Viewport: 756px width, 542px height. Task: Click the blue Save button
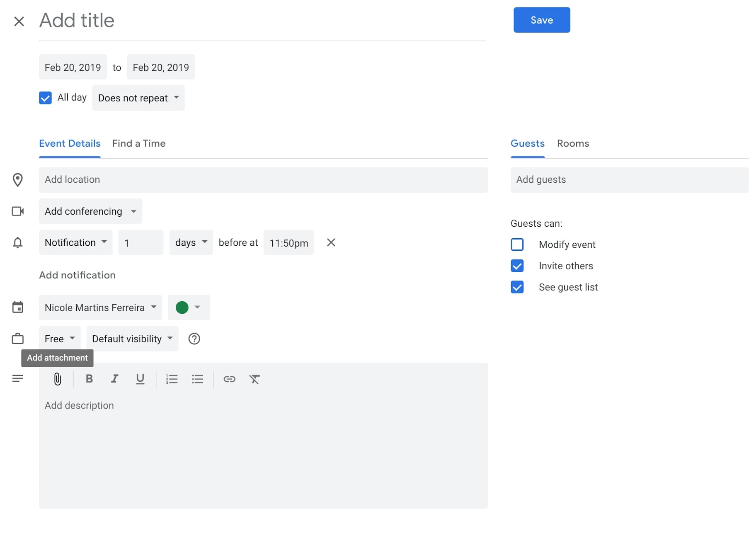pos(542,20)
